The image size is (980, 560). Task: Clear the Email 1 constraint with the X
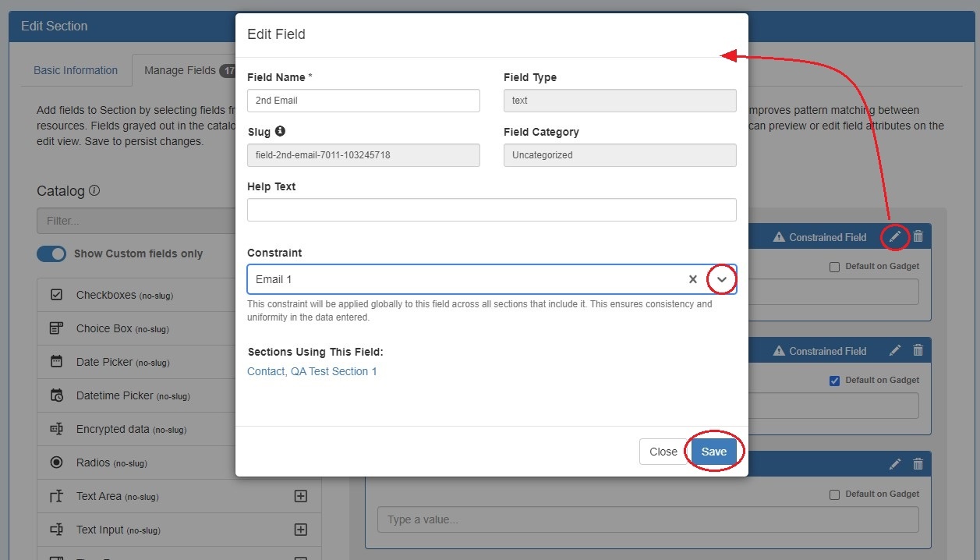(x=692, y=279)
